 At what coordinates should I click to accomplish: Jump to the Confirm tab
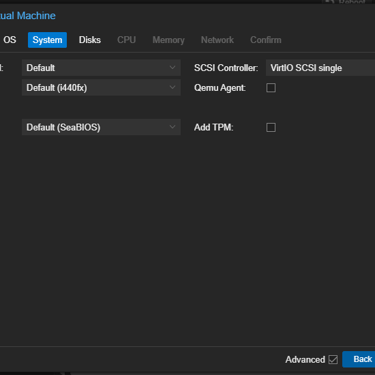point(266,40)
